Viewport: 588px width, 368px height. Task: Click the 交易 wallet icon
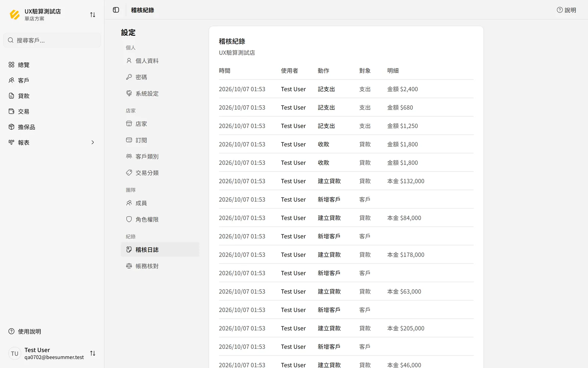11,111
